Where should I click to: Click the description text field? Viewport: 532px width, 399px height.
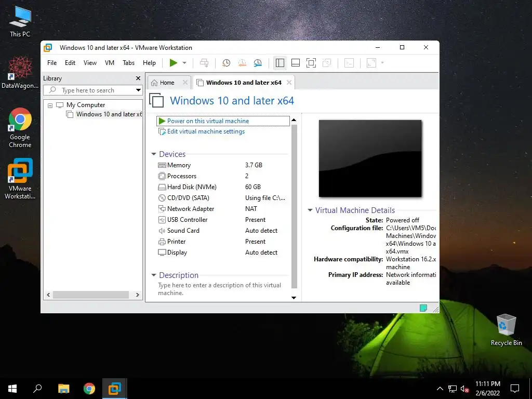[x=222, y=289]
